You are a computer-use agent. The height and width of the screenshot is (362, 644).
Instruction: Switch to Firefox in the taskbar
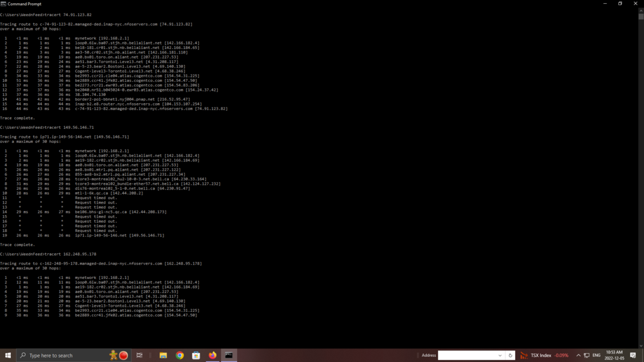click(x=213, y=356)
